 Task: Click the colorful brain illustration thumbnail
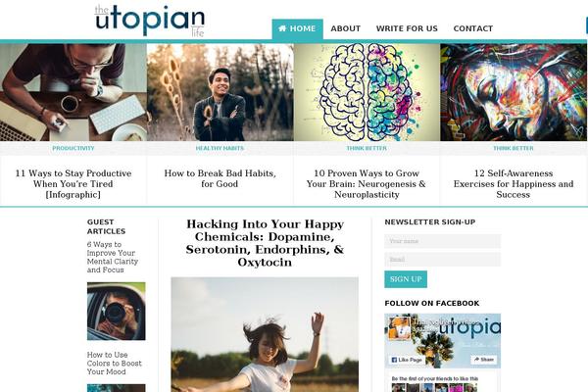pyautogui.click(x=367, y=92)
